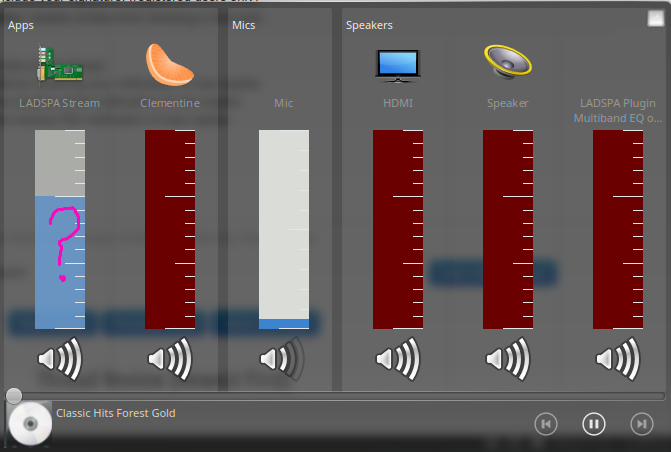
Task: Adjust the LADSPA Stream volume slider
Action: pyautogui.click(x=60, y=229)
